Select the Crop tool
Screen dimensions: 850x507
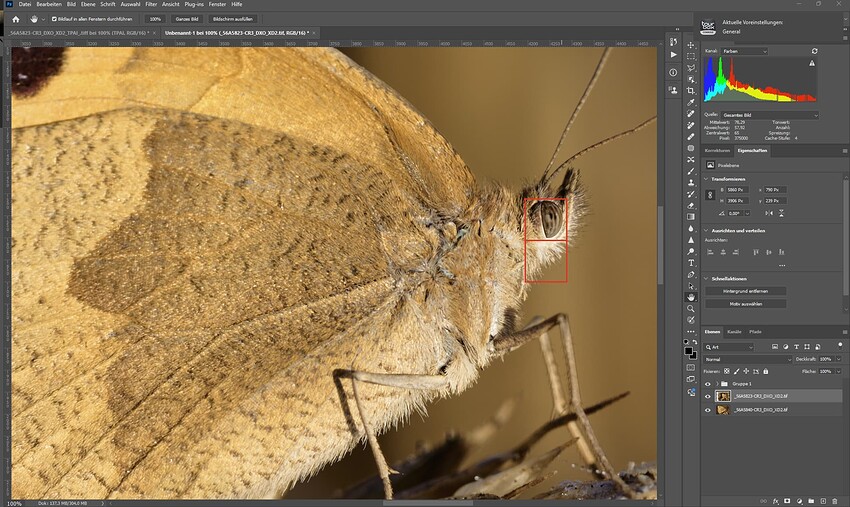[691, 91]
